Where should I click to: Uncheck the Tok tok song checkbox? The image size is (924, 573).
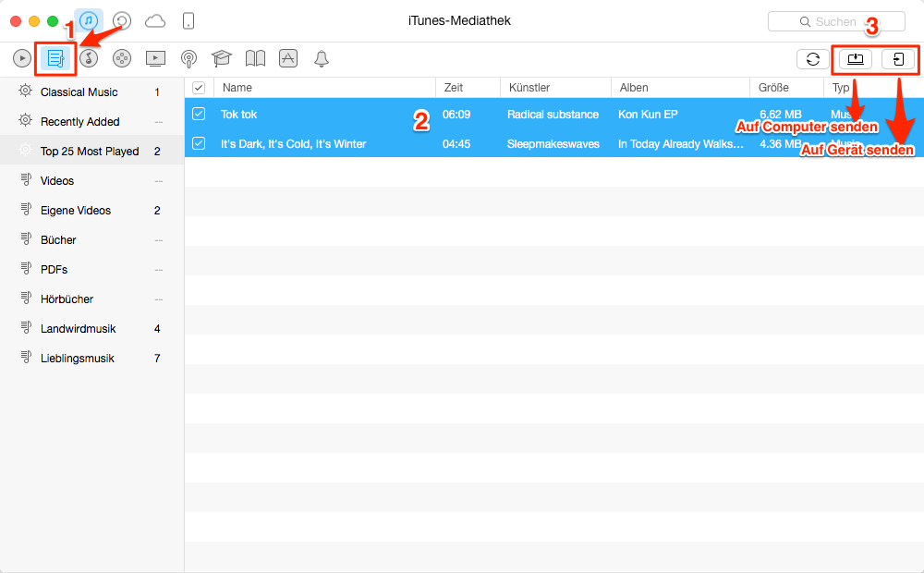point(199,114)
